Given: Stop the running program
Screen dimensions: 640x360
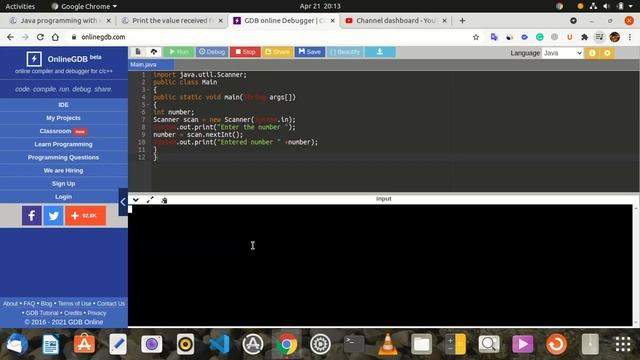Looking at the screenshot, I should (x=245, y=52).
